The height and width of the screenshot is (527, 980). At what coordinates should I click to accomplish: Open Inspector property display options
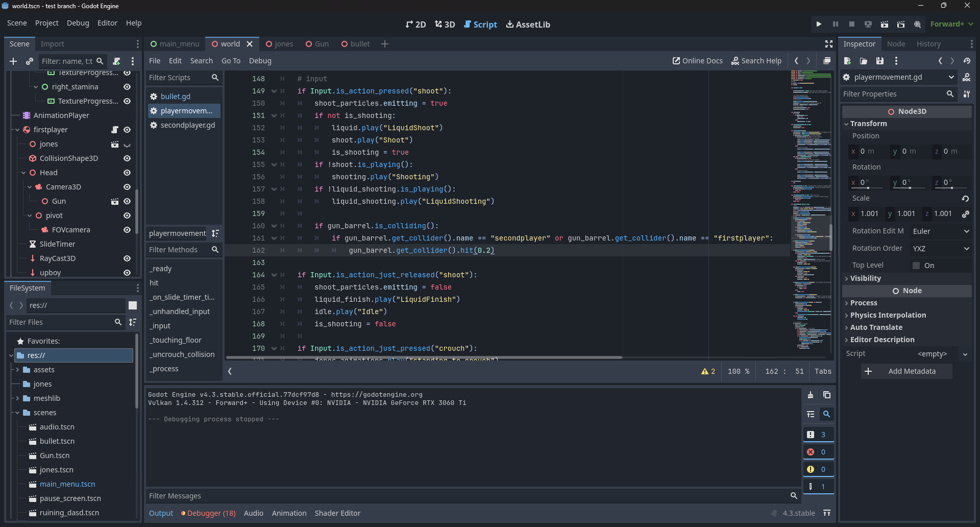coord(966,94)
